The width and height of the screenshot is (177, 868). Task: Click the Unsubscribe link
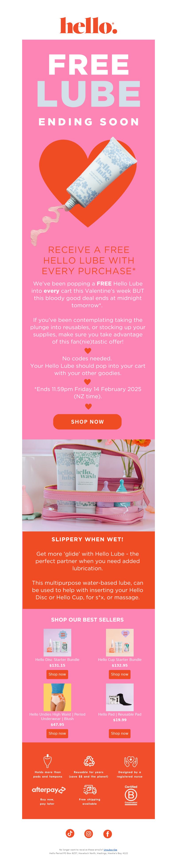click(x=110, y=849)
